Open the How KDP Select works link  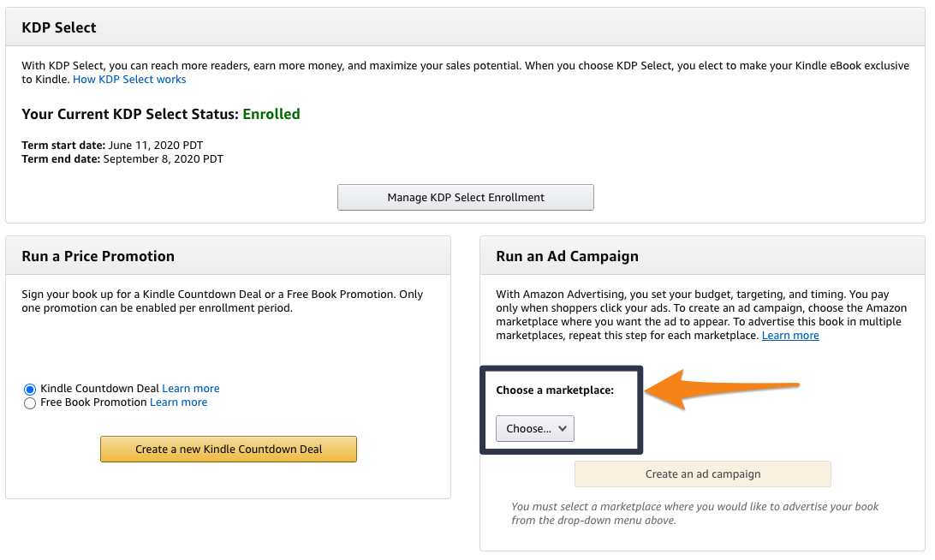(129, 79)
